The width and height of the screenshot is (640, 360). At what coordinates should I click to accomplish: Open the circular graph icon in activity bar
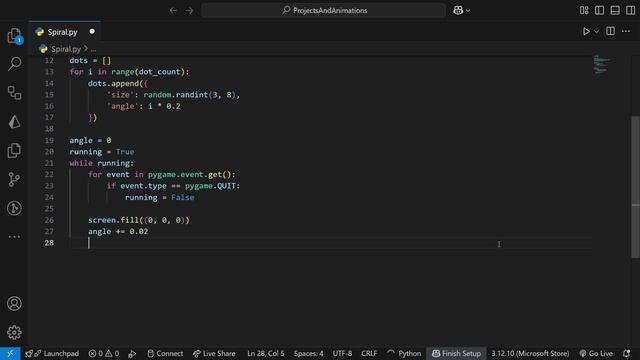pos(14,208)
